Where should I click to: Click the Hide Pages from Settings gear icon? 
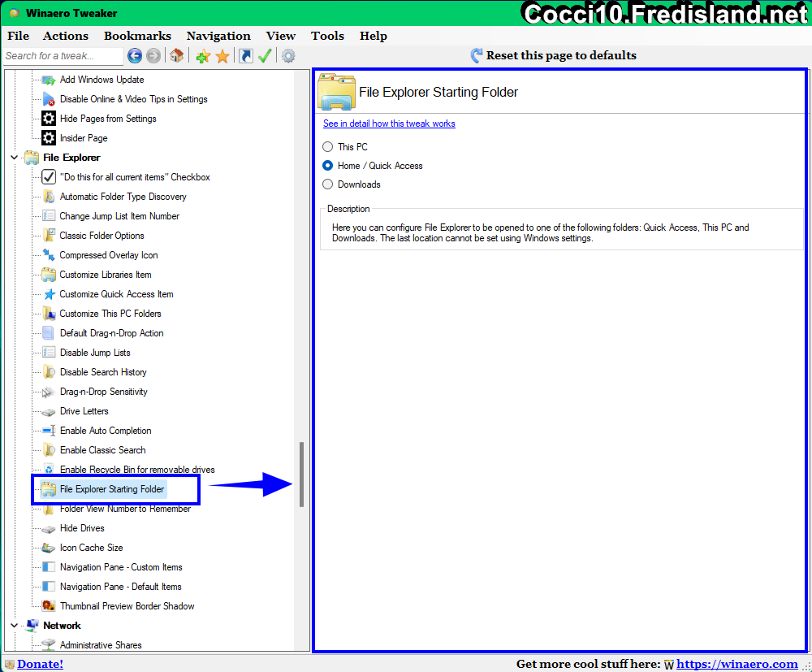(49, 118)
